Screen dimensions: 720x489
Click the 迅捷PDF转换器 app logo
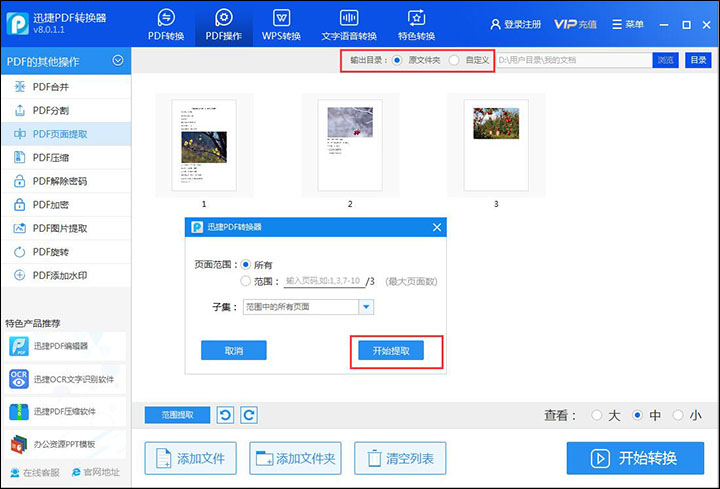click(18, 23)
